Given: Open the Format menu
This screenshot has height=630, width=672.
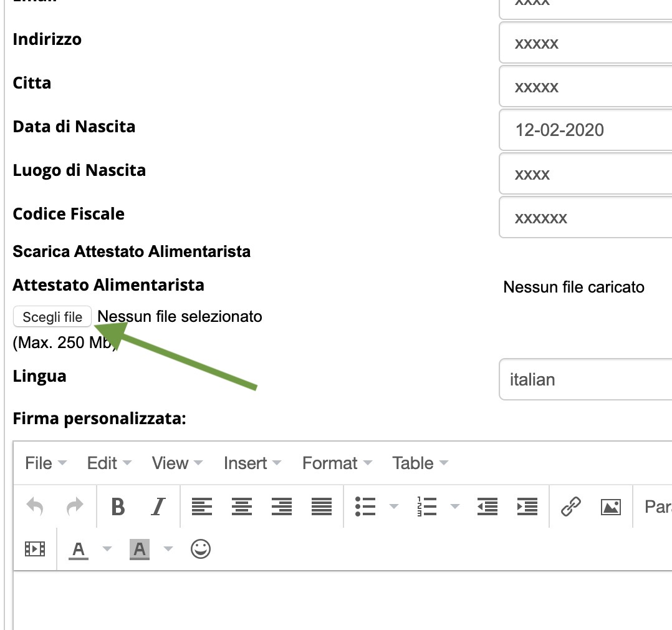Looking at the screenshot, I should tap(337, 463).
